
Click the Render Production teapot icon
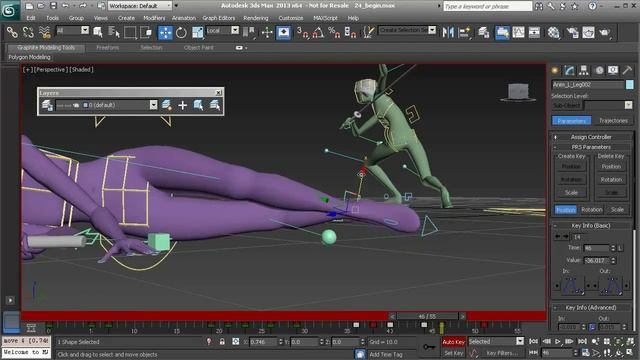pyautogui.click(x=604, y=32)
